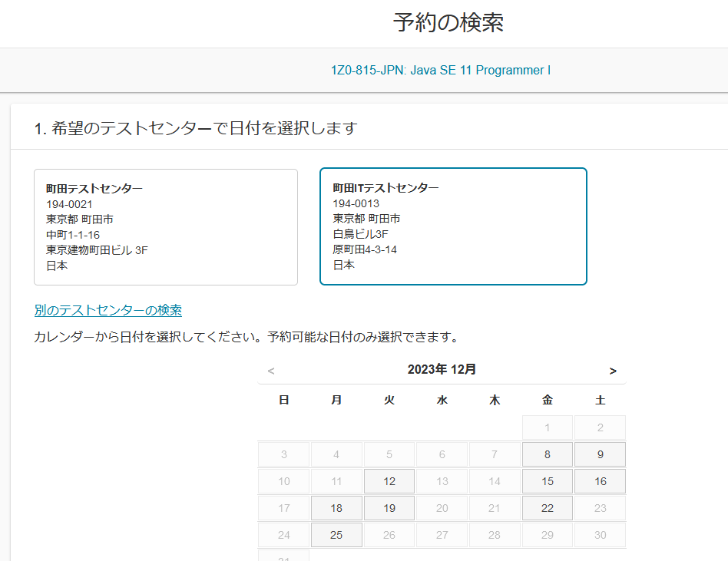Select the 町田テストセンター card

tap(165, 227)
